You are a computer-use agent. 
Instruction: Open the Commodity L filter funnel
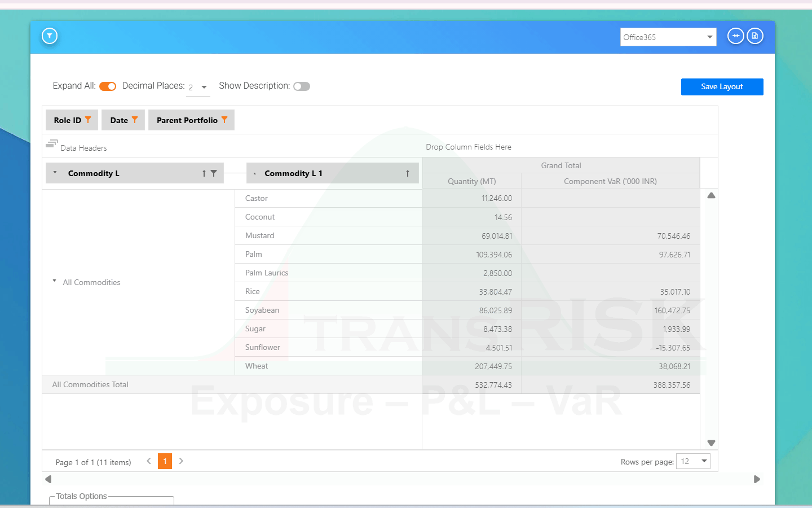[x=214, y=173]
